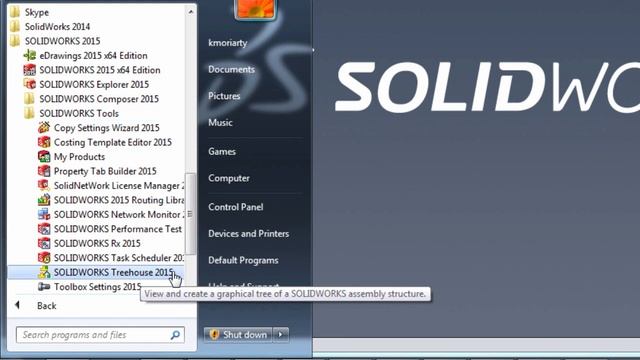This screenshot has height=360, width=640.
Task: Open Music from the Start menu
Action: [x=220, y=122]
